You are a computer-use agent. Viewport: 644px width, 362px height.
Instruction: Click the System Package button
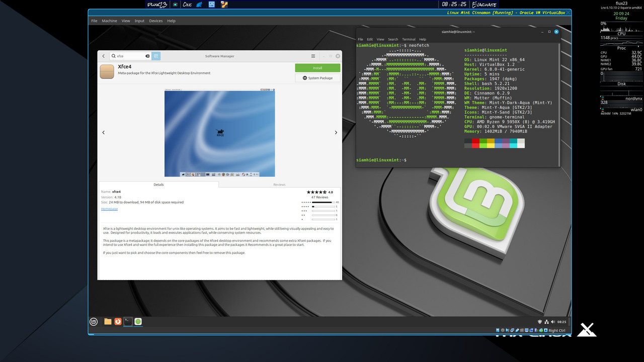point(317,78)
